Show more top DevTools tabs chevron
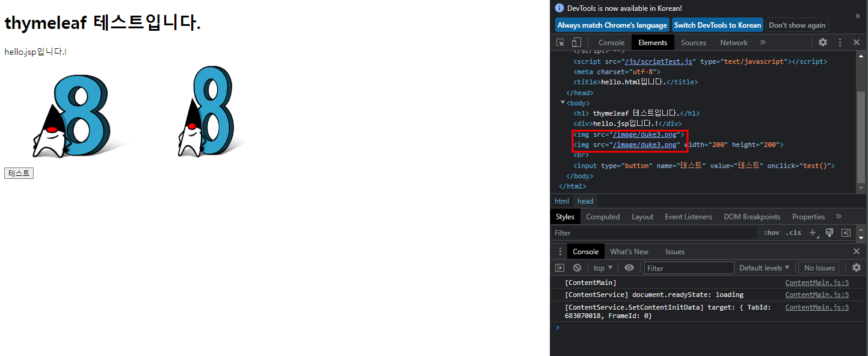Screen dimensions: 868x356 point(763,42)
